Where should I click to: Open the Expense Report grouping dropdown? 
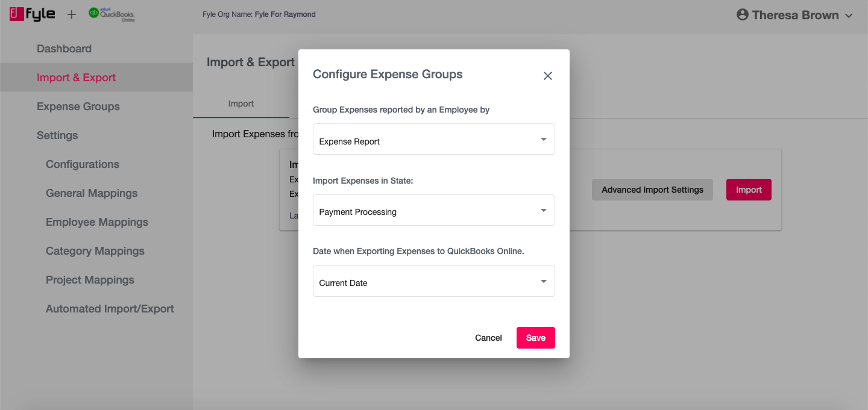[x=434, y=139]
